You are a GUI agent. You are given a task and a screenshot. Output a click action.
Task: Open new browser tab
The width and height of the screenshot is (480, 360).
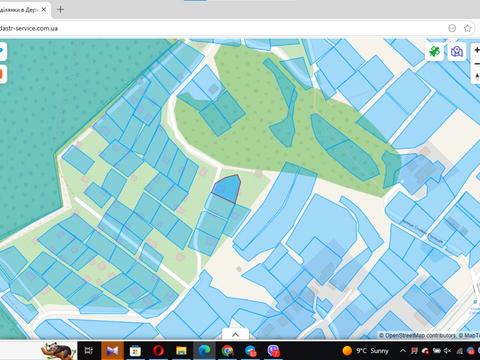coord(60,10)
